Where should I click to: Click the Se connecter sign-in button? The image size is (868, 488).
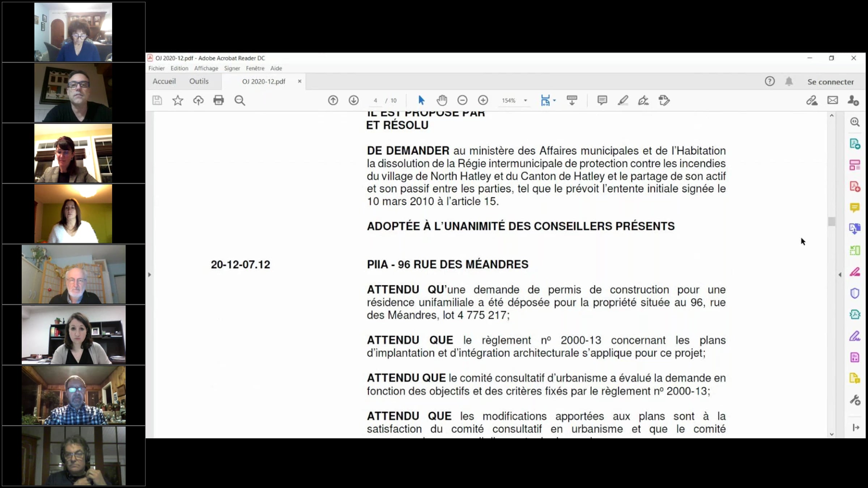(x=830, y=82)
